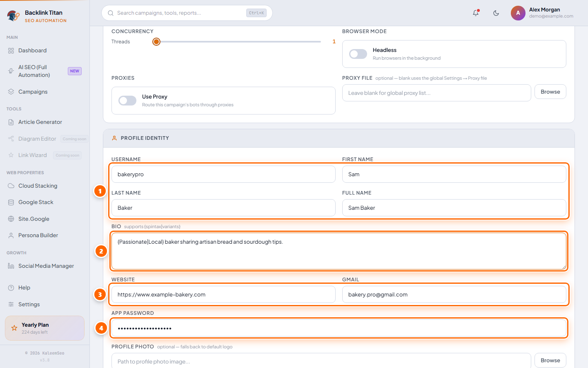Enable the Headless browser toggle
This screenshot has height=368, width=588.
pyautogui.click(x=358, y=54)
